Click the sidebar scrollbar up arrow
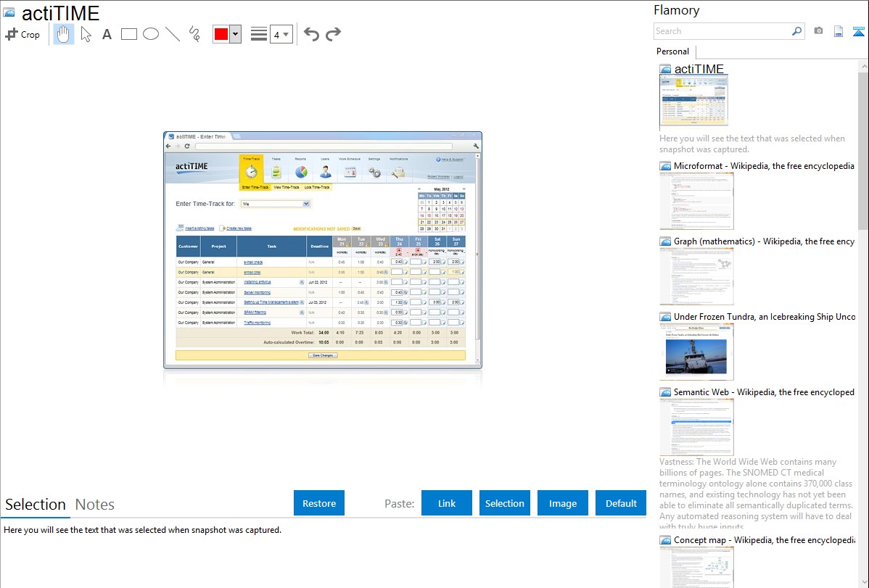869x588 pixels. 863,66
